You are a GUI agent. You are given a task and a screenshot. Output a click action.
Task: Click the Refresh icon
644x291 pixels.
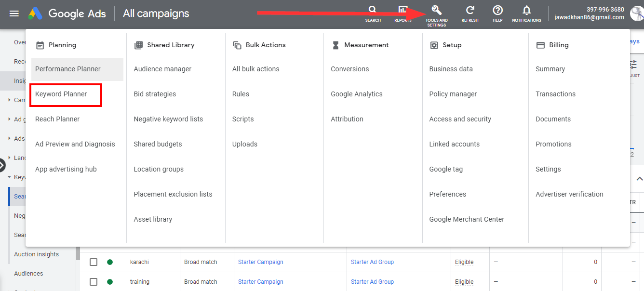pyautogui.click(x=470, y=11)
